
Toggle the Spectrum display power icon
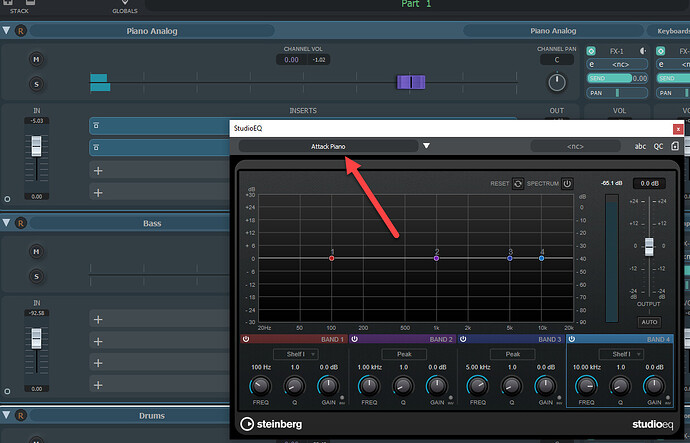pyautogui.click(x=567, y=183)
